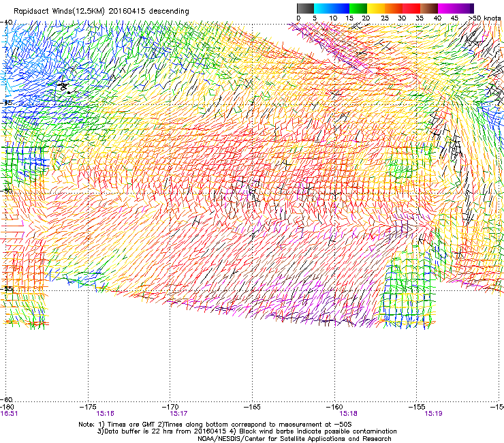Click the gray 0-5 knots color swatch
Screen dimensions: 504x443
305,8
